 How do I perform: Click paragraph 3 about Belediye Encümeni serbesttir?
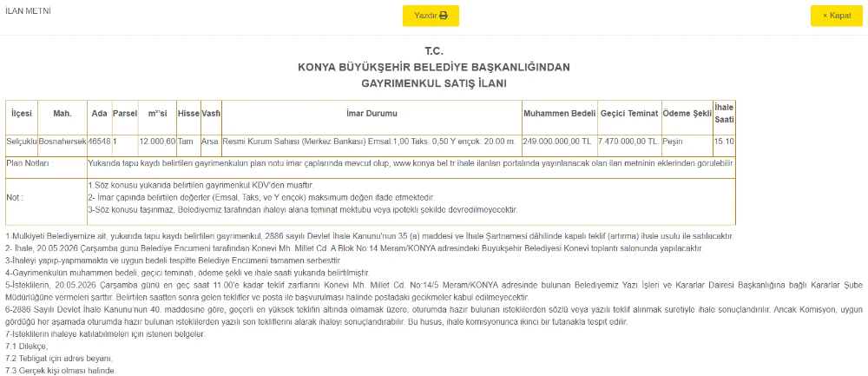tap(174, 261)
